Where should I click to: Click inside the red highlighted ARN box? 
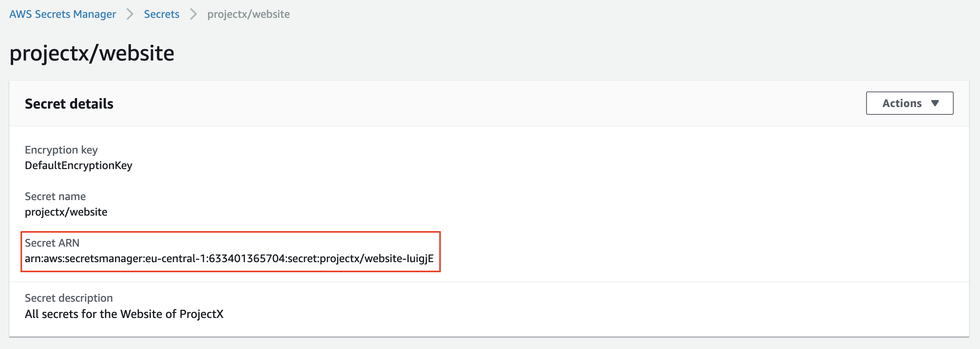(x=230, y=252)
